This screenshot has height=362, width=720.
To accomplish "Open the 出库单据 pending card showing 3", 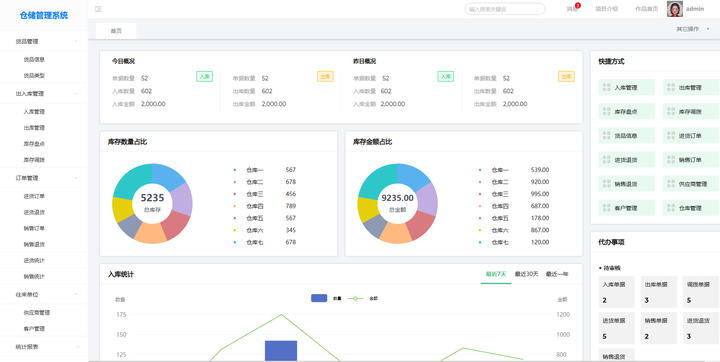I will coord(658,292).
